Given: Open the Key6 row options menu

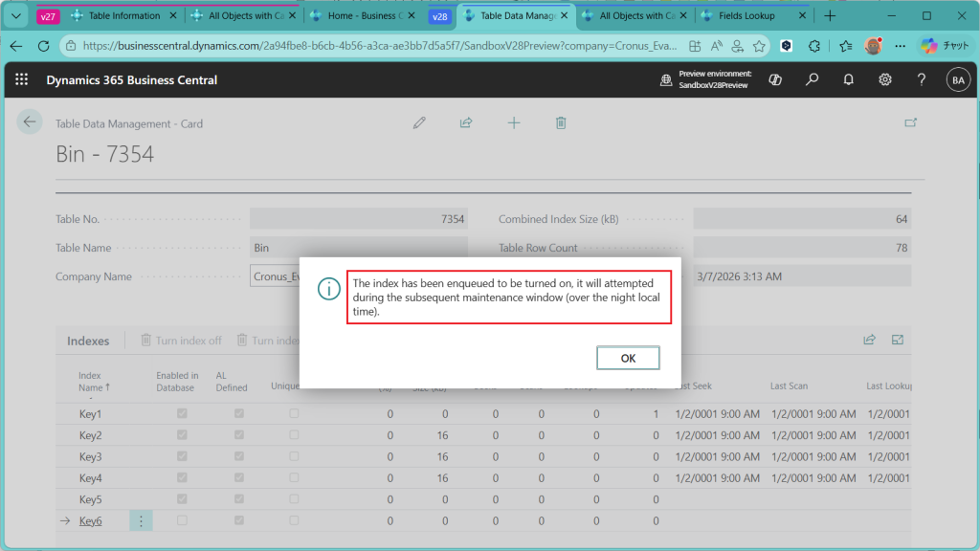Looking at the screenshot, I should pyautogui.click(x=141, y=520).
